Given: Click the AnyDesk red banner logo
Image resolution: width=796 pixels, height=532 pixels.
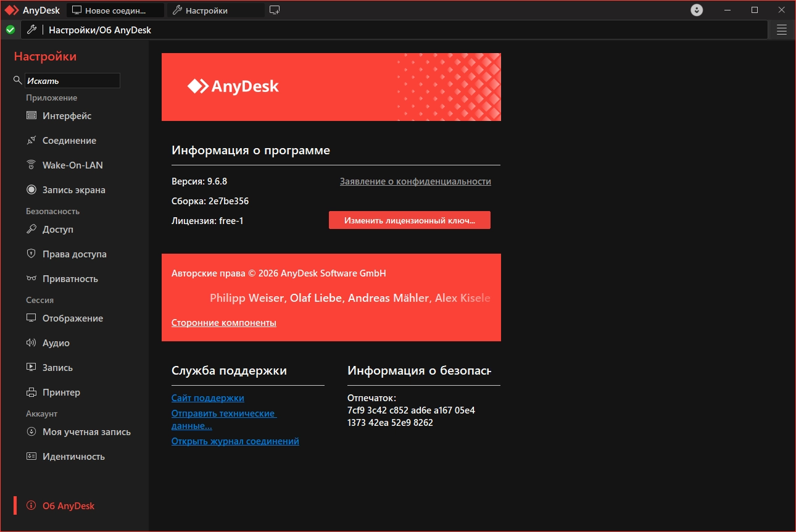Looking at the screenshot, I should [x=233, y=86].
